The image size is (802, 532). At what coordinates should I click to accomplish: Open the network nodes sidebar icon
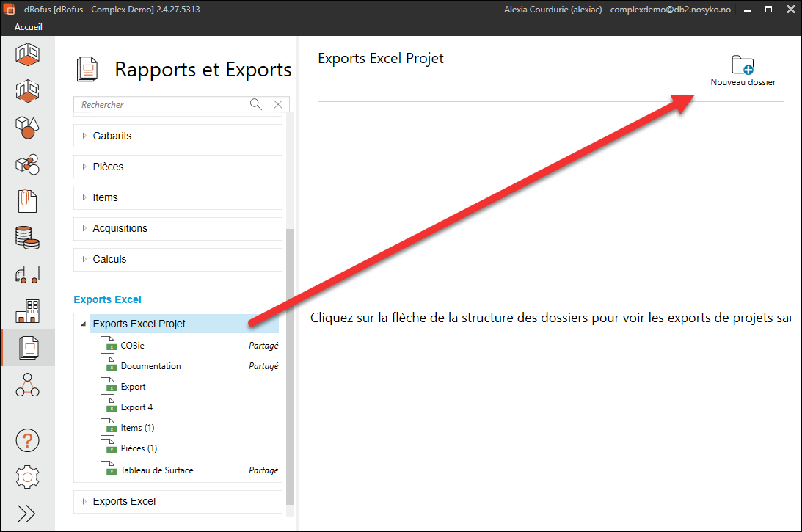[x=27, y=384]
